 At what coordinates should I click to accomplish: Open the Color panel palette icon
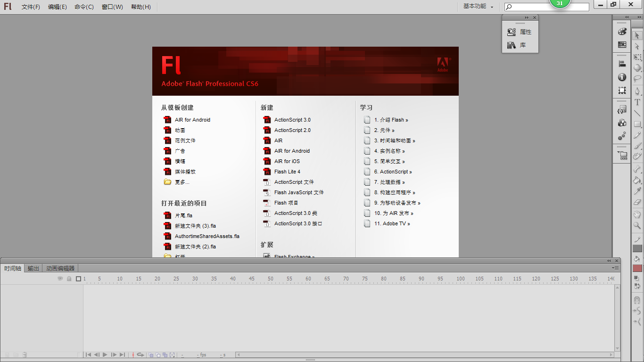(622, 32)
